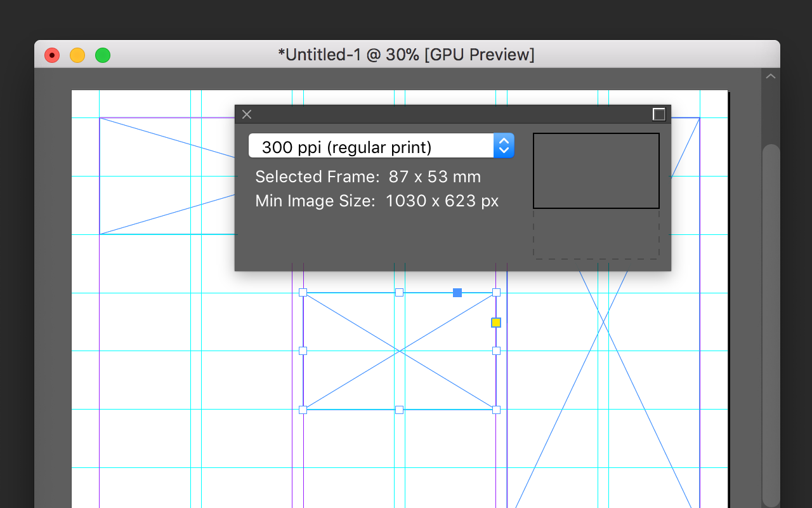The height and width of the screenshot is (508, 812).
Task: Click the up arrow of the ppi stepper
Action: point(503,141)
